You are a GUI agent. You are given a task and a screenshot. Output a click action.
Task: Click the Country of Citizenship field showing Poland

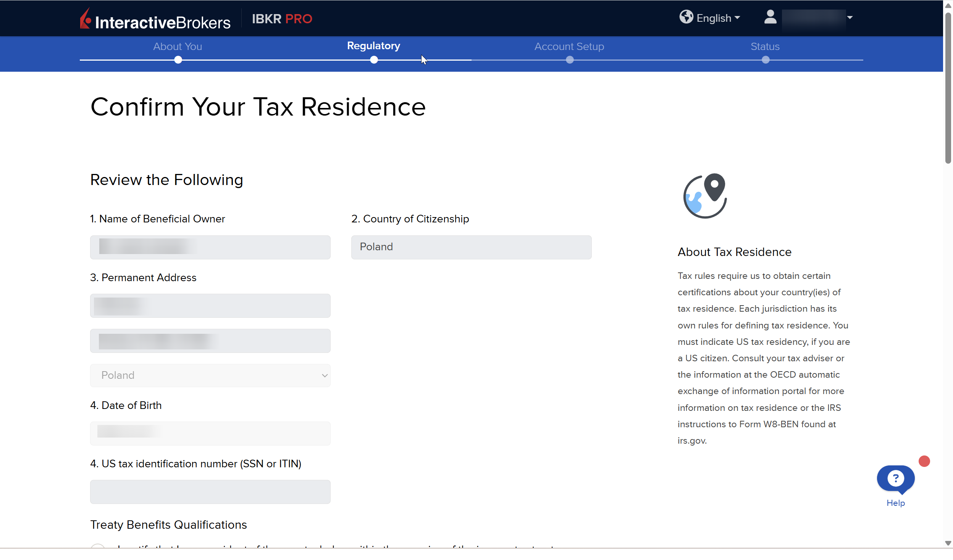(x=471, y=247)
